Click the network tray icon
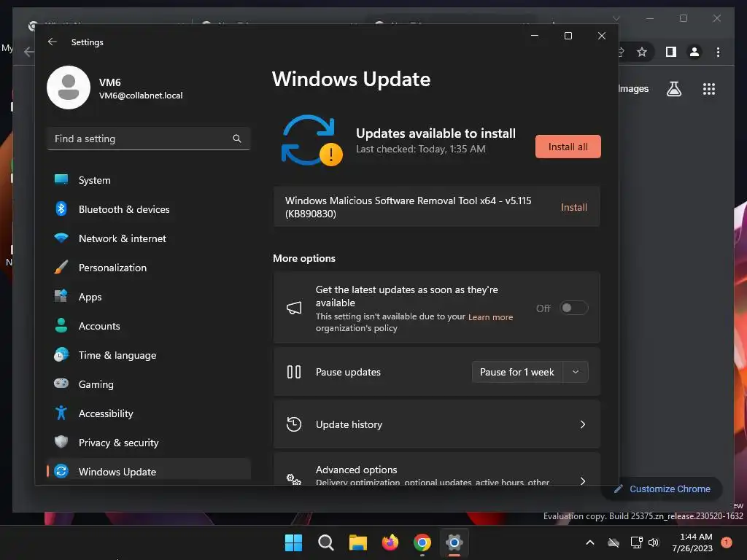 636,542
